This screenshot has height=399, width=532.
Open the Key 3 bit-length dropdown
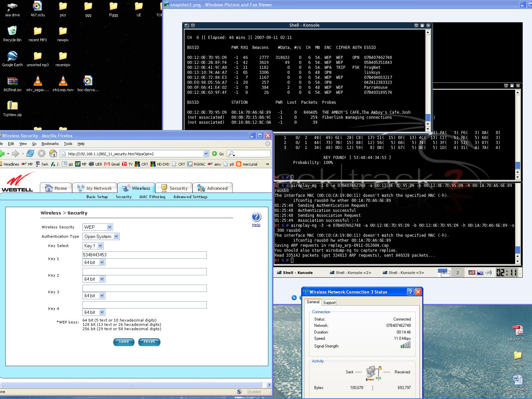pyautogui.click(x=94, y=296)
